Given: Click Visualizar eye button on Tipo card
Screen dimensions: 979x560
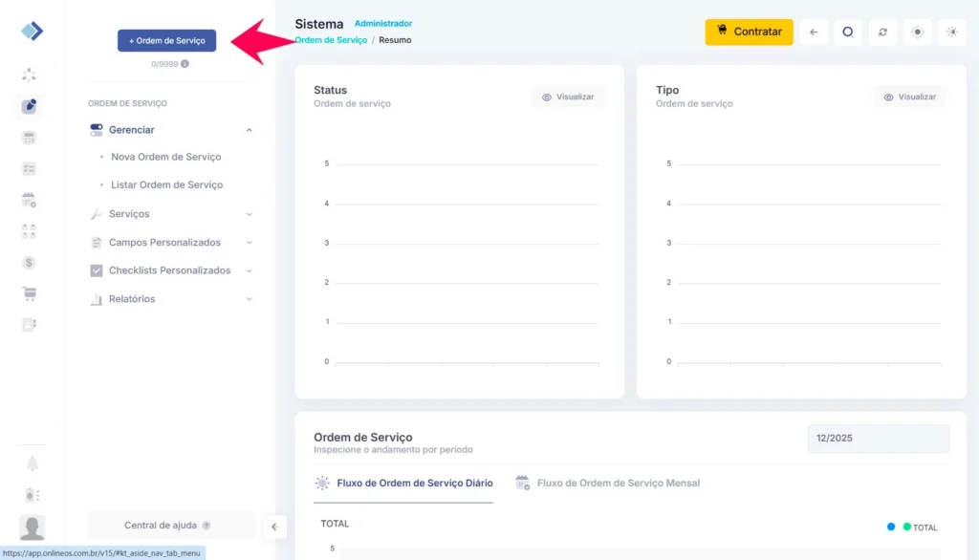Looking at the screenshot, I should click(x=909, y=97).
